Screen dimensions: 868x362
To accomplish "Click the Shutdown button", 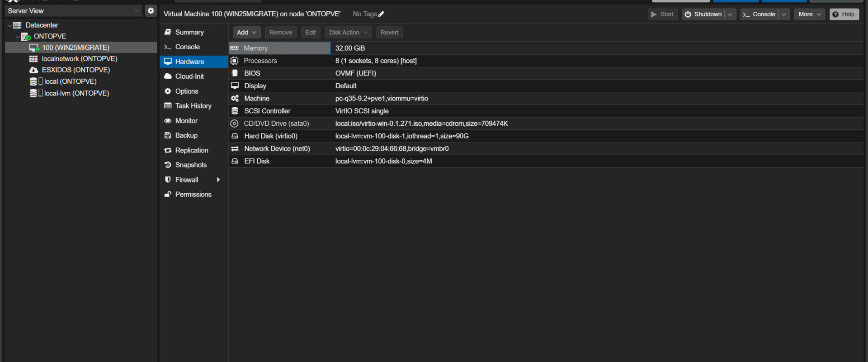I will pyautogui.click(x=703, y=14).
